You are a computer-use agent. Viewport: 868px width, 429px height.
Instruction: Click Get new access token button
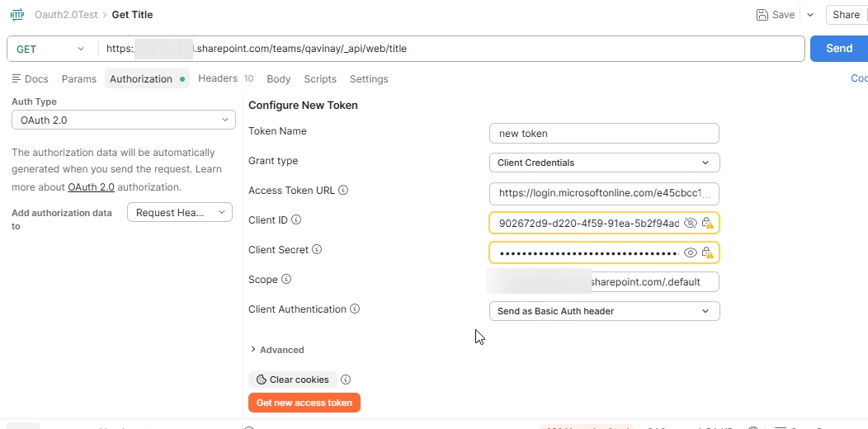[x=304, y=403]
